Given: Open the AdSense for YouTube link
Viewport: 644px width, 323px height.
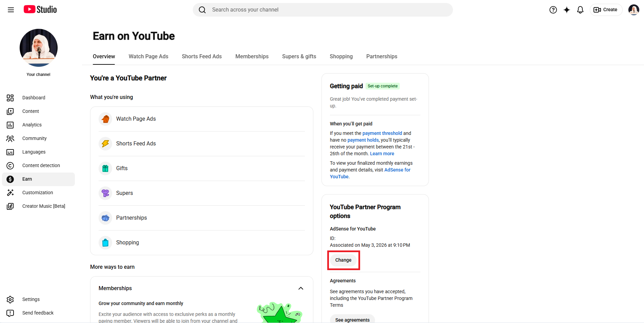Looking at the screenshot, I should click(370, 173).
